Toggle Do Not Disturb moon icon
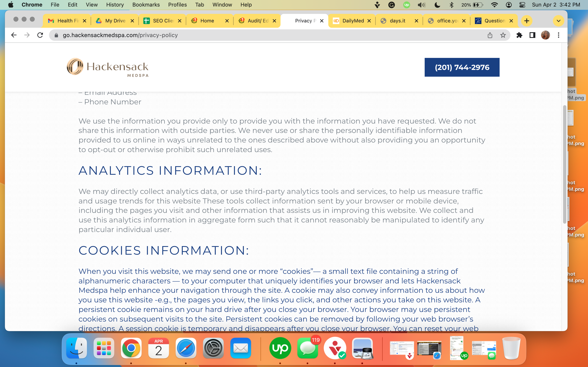The width and height of the screenshot is (588, 367). pos(437,5)
